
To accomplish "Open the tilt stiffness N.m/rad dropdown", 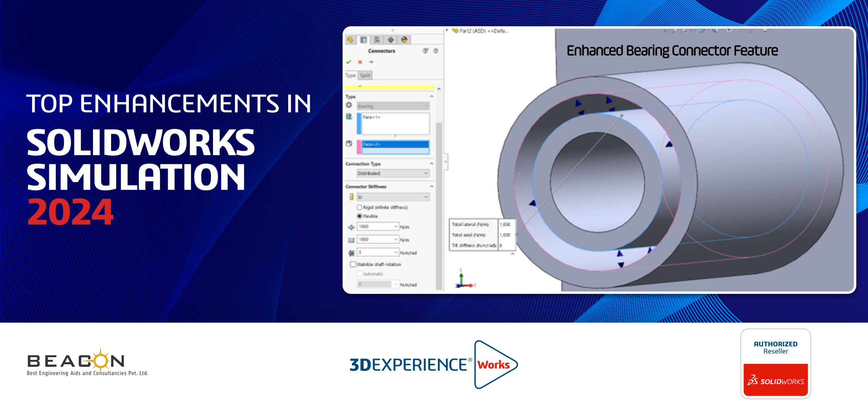I will coord(396,252).
